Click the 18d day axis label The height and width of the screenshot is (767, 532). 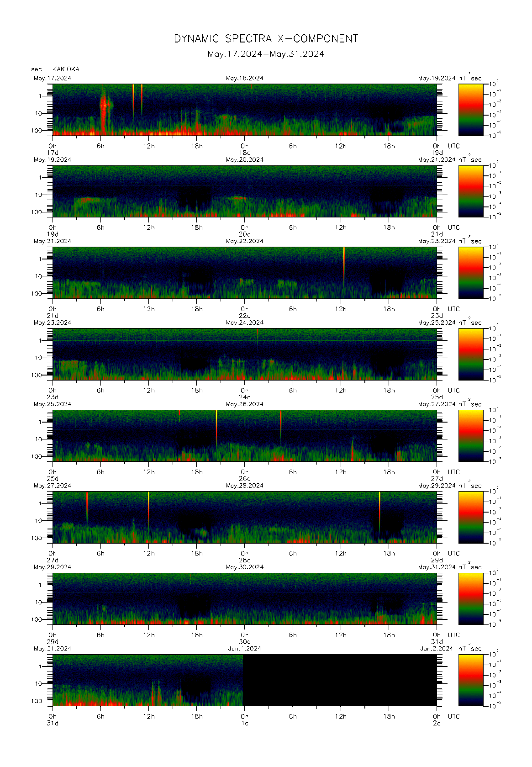[245, 153]
